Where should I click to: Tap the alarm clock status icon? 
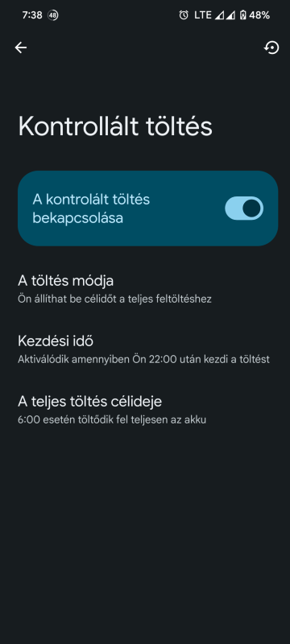(184, 15)
